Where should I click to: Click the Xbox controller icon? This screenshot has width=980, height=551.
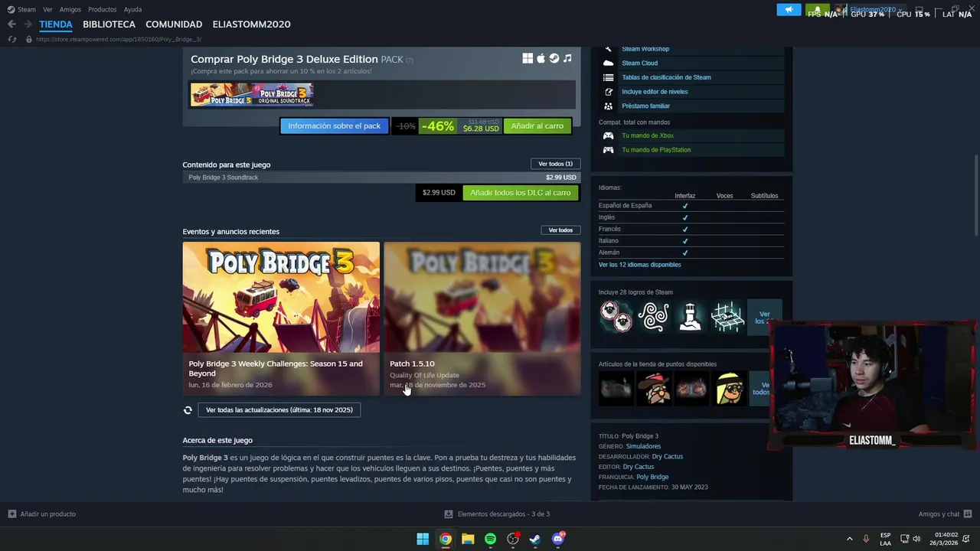(x=608, y=135)
